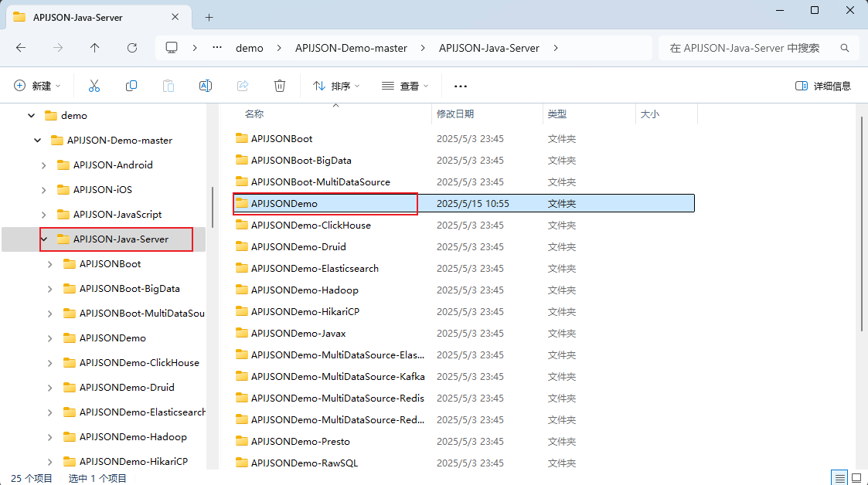Toggle the 详细信息 details pane

(823, 86)
